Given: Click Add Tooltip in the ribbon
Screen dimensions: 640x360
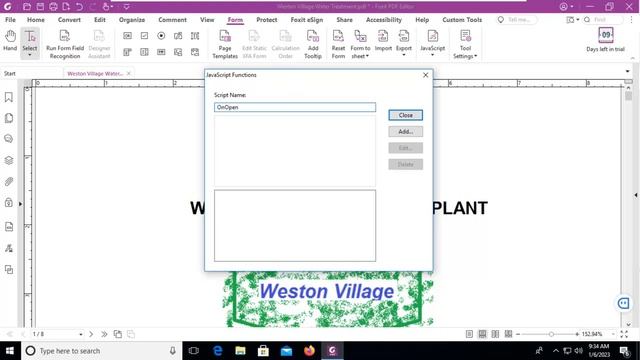Looking at the screenshot, I should 313,44.
